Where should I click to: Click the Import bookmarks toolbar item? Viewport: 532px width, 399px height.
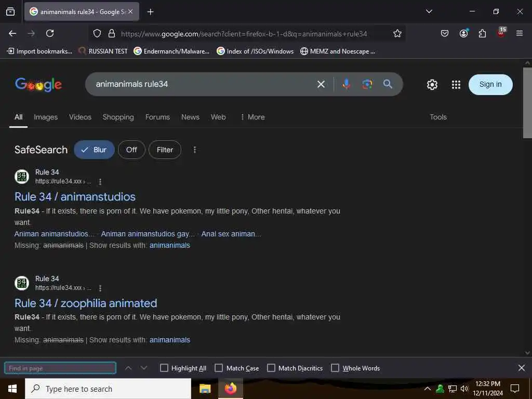[39, 51]
